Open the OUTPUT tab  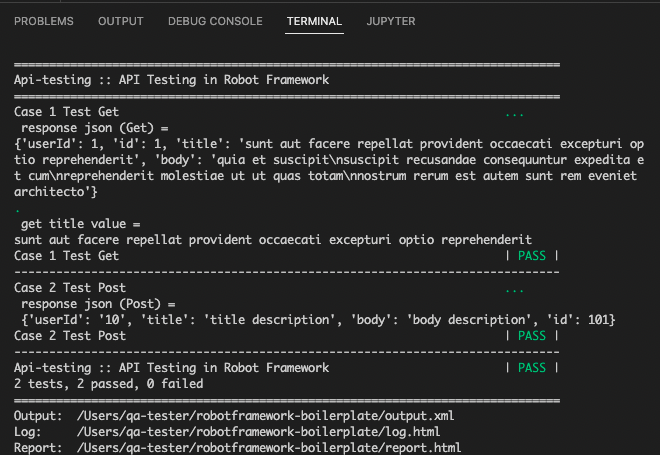[121, 21]
